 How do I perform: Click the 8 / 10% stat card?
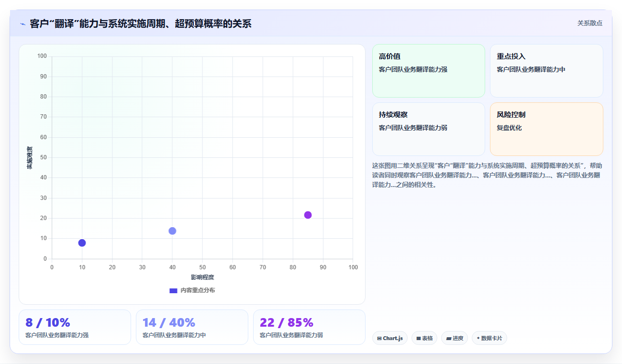[75, 327]
